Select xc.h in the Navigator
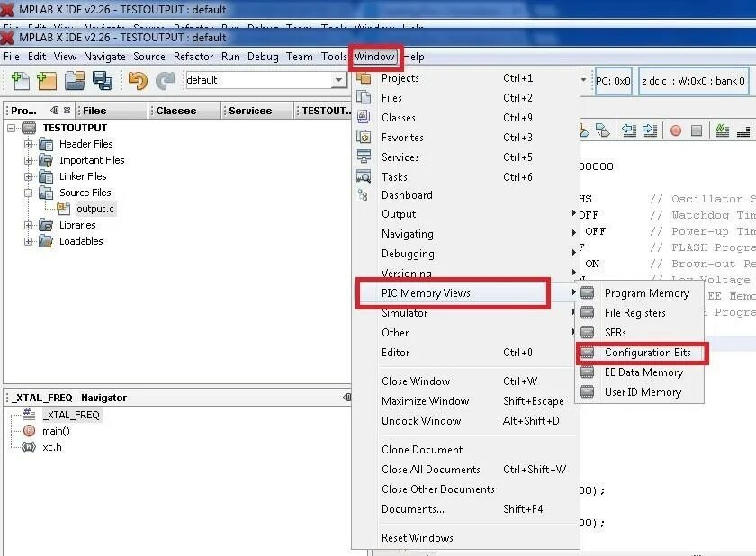756x556 pixels. click(52, 447)
